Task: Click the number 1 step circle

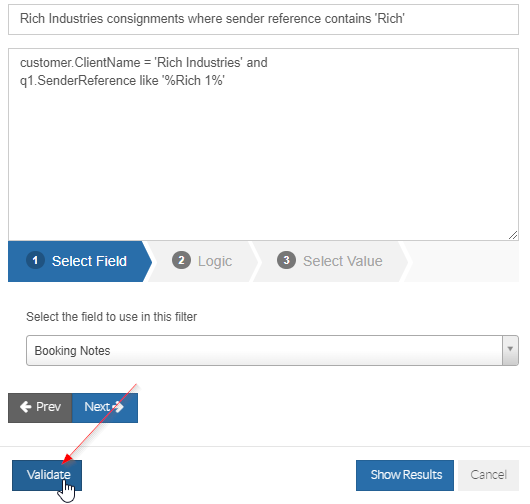Action: [x=35, y=261]
